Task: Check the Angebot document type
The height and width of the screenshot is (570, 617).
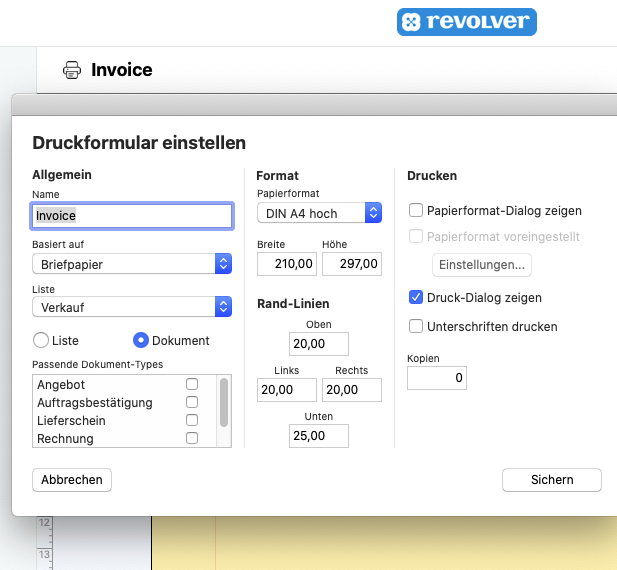Action: click(192, 385)
